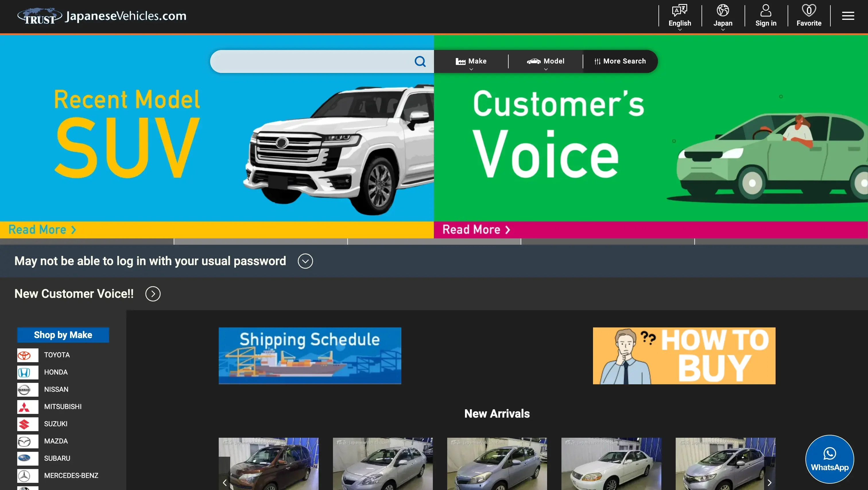This screenshot has height=490, width=868.
Task: Select HONDA in Shop by Make
Action: (x=56, y=372)
